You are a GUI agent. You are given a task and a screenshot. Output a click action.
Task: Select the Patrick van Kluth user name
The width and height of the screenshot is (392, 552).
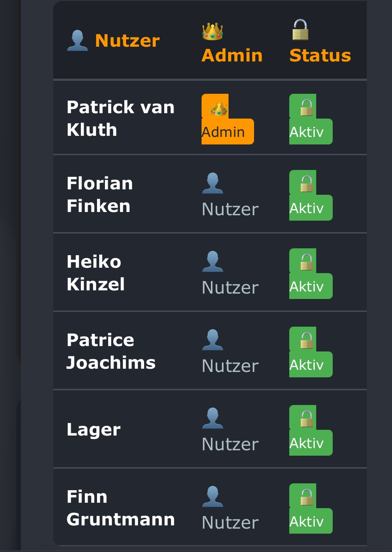point(120,118)
